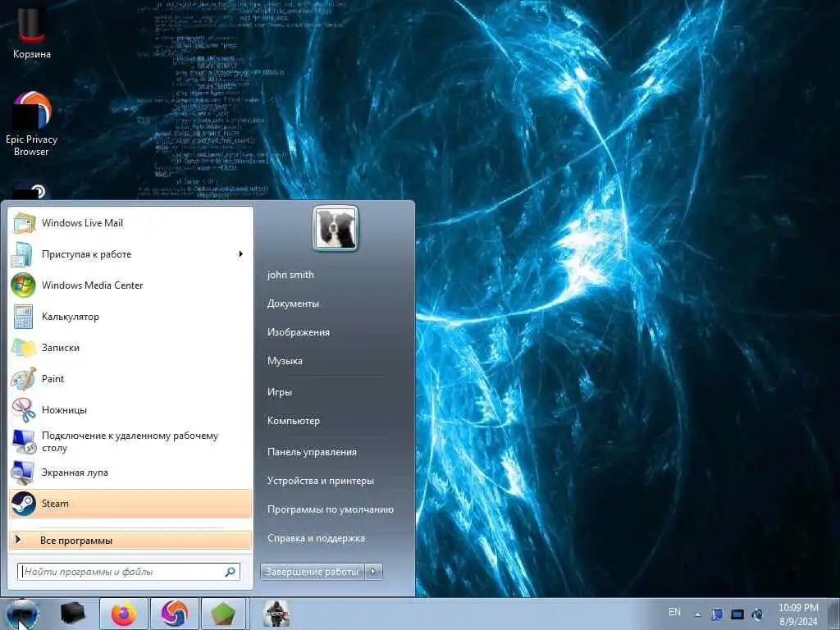Viewport: 840px width, 630px height.
Task: Click the Завершение работы shutdown button
Action: 313,572
